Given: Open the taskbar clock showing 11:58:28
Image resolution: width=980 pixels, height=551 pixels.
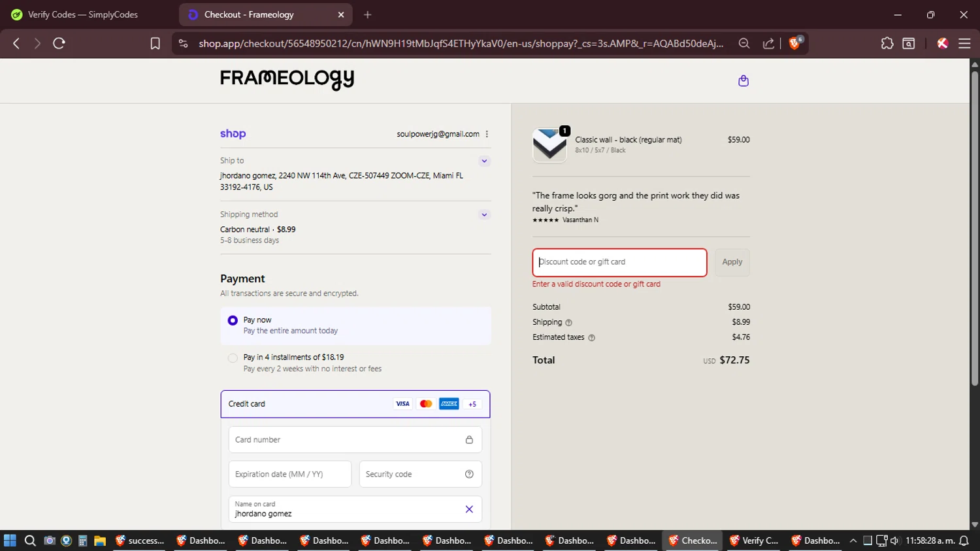Looking at the screenshot, I should [930, 541].
